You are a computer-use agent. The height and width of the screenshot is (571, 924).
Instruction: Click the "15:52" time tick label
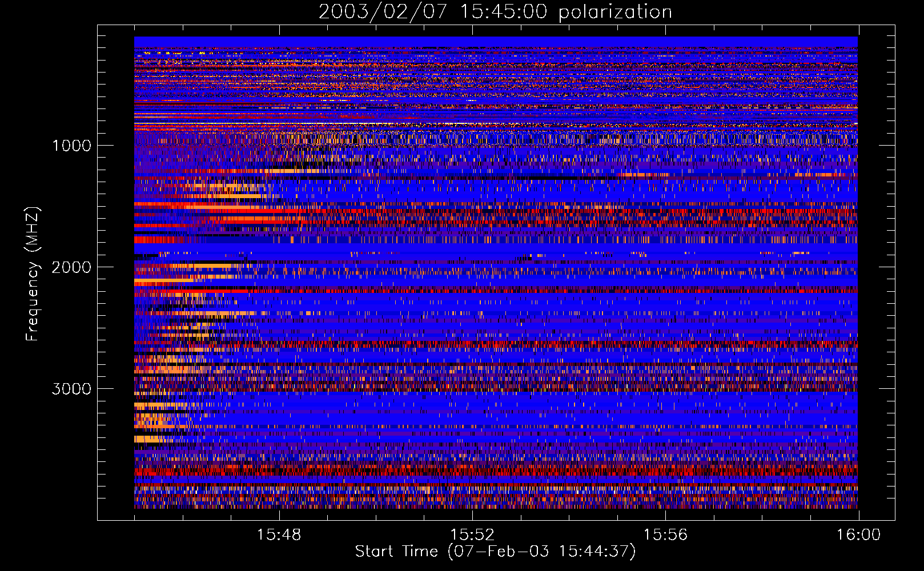click(472, 535)
